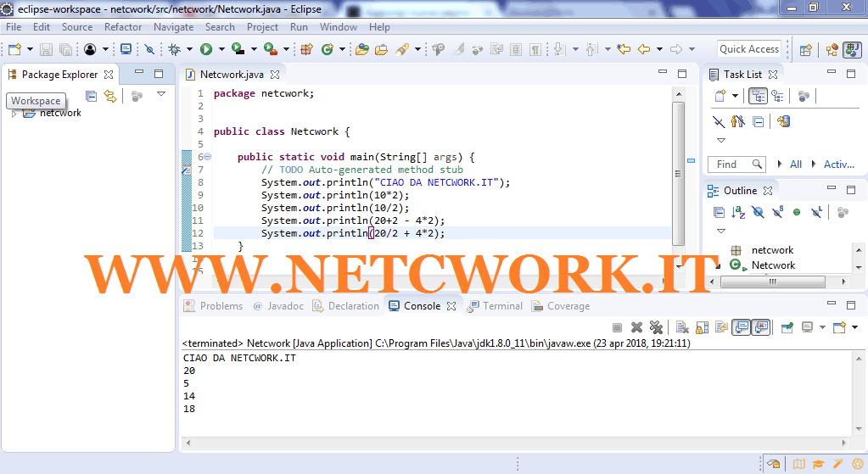
Task: Click the Debug bug icon
Action: click(x=175, y=49)
